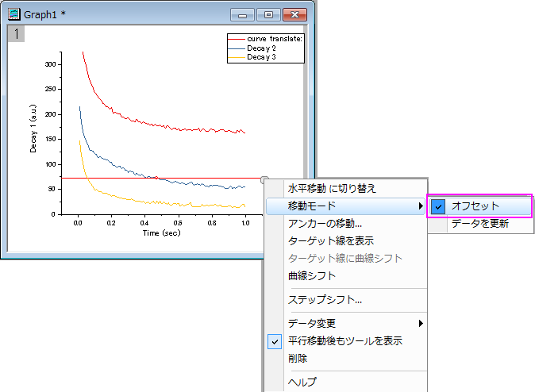
Task: Click the yellow line sample in the legend
Action: pos(237,57)
